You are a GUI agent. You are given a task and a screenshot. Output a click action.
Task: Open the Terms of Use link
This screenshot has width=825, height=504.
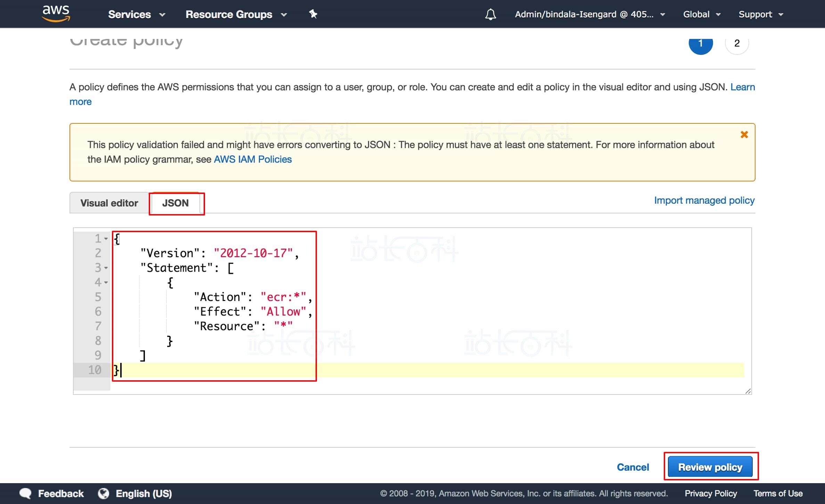tap(778, 494)
